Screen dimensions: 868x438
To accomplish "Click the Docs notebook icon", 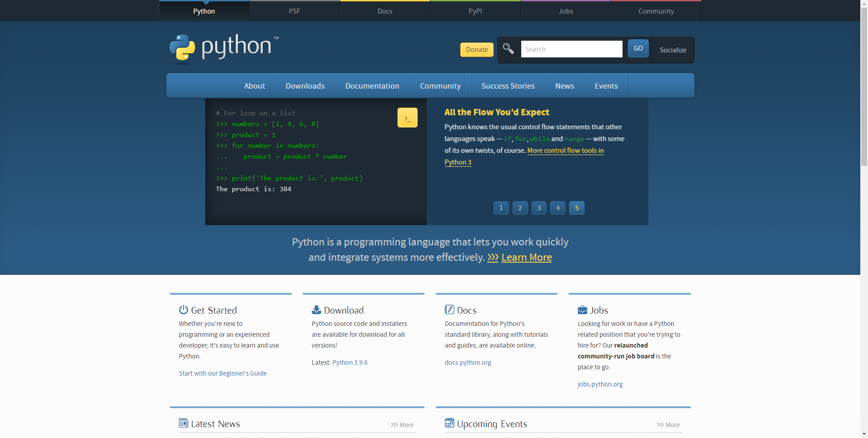I will pyautogui.click(x=449, y=310).
